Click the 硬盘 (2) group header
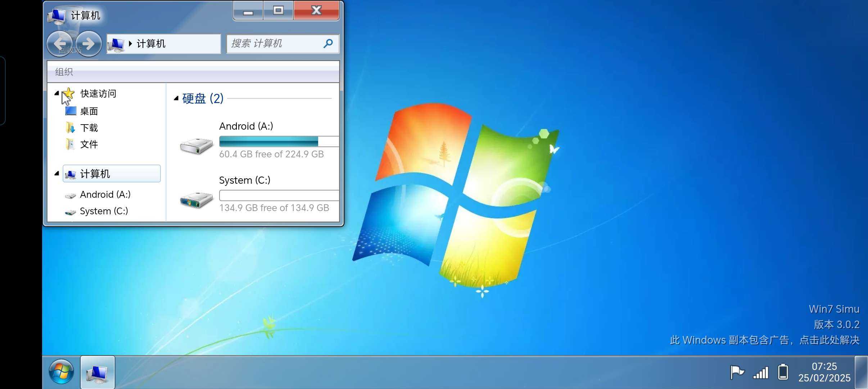868x389 pixels. coord(203,98)
